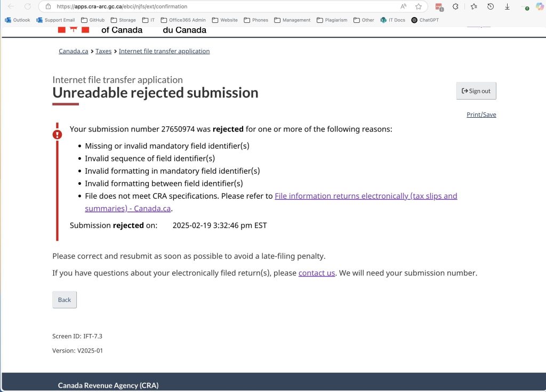
Task: Open the browser extensions puzzle icon
Action: 455,6
